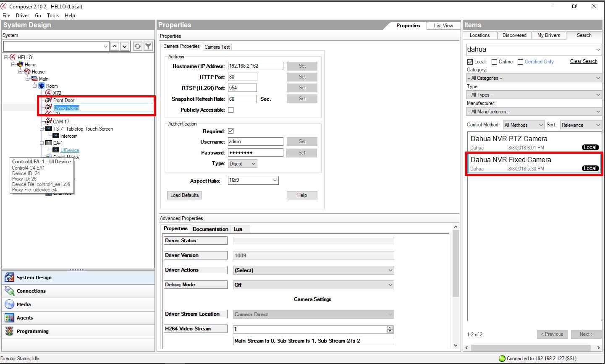Click the Control4 icon beside X72

click(x=49, y=93)
